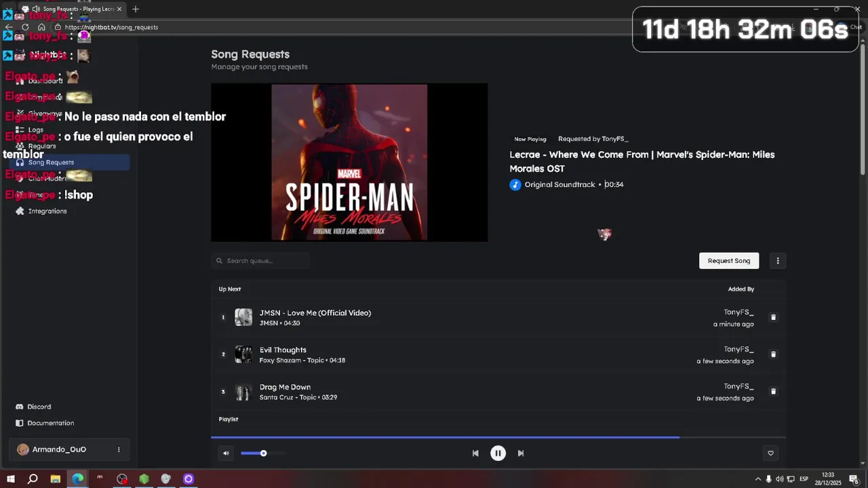Close the Song Requests browser tab
The width and height of the screenshot is (868, 488).
(x=119, y=9)
